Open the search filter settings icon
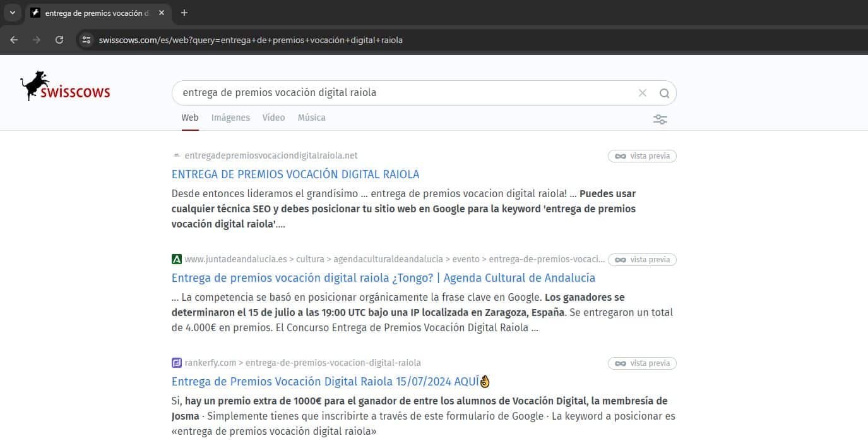 [660, 119]
